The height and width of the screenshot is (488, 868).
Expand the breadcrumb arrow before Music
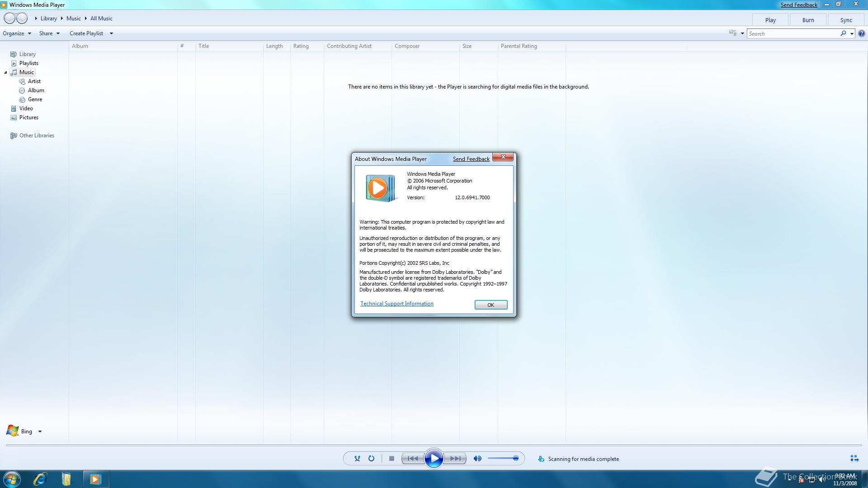61,19
